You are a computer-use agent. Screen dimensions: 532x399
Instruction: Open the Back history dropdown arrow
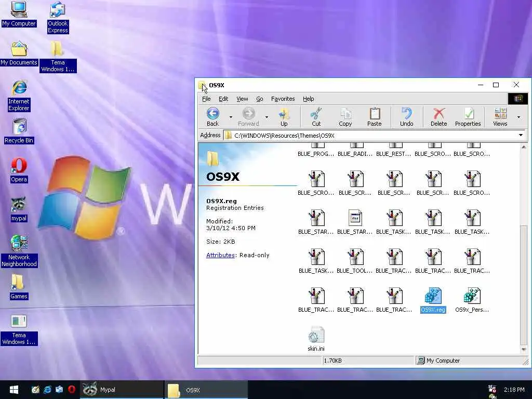(x=231, y=117)
